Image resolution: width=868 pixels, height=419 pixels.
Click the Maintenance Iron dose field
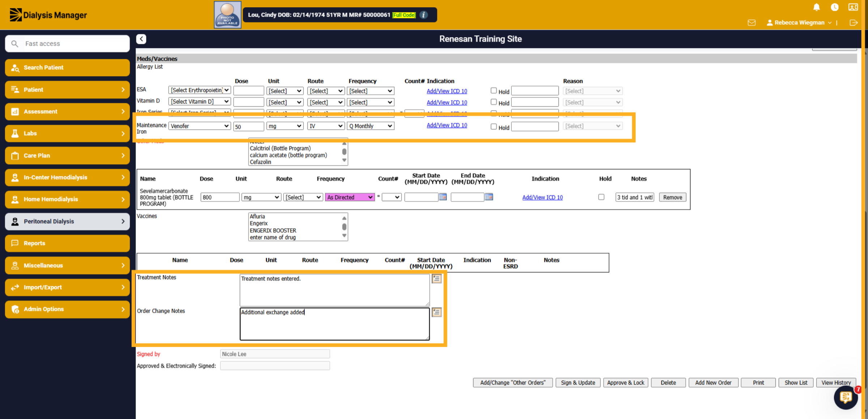248,126
